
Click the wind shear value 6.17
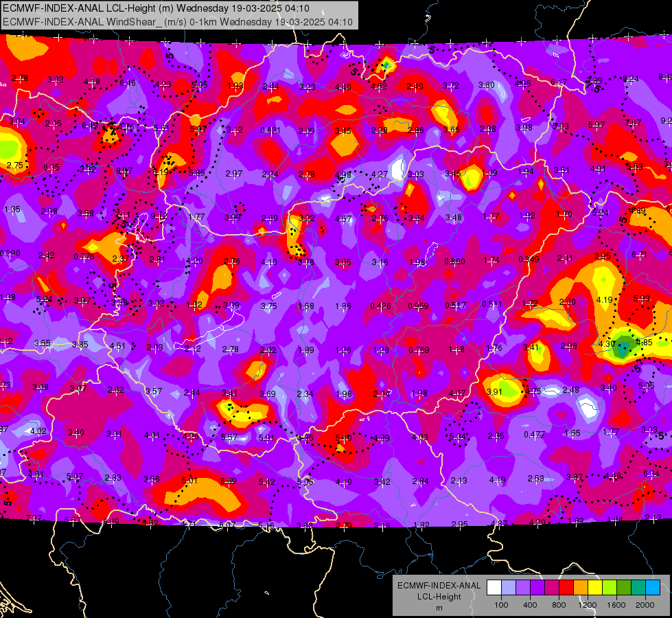click(x=559, y=82)
